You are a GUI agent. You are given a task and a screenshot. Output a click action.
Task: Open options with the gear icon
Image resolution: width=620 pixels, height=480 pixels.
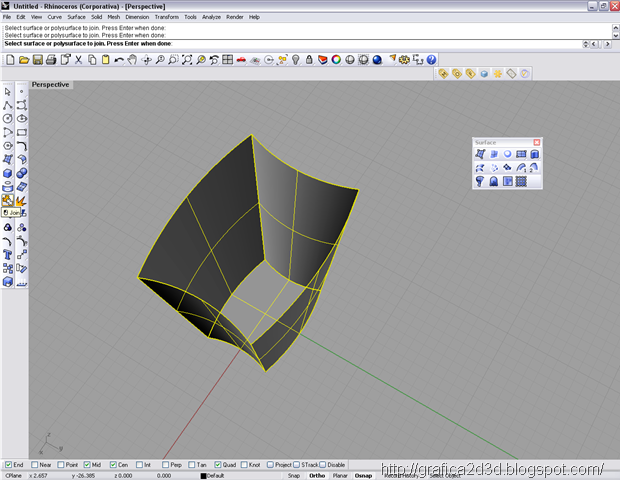point(404,60)
